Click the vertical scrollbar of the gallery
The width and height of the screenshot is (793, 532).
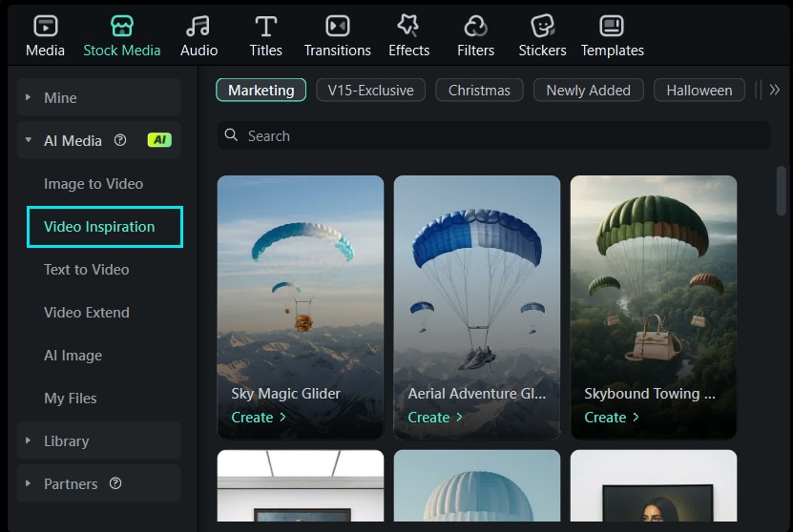click(782, 191)
